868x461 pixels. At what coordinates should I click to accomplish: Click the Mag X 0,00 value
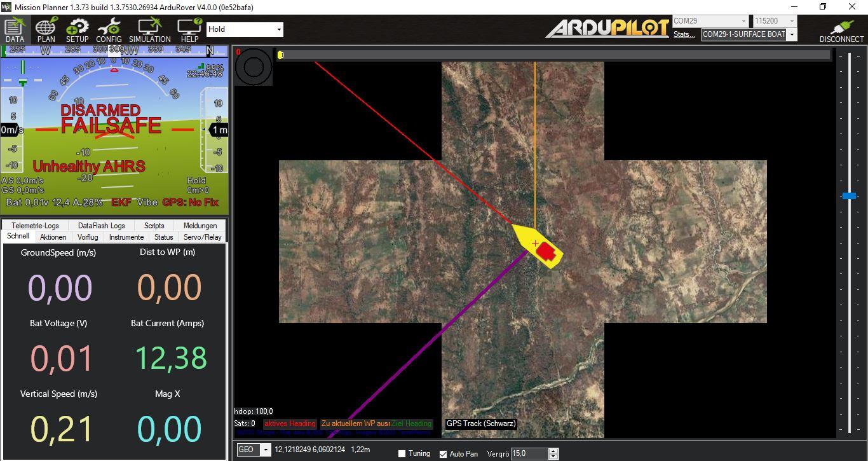[x=170, y=429]
